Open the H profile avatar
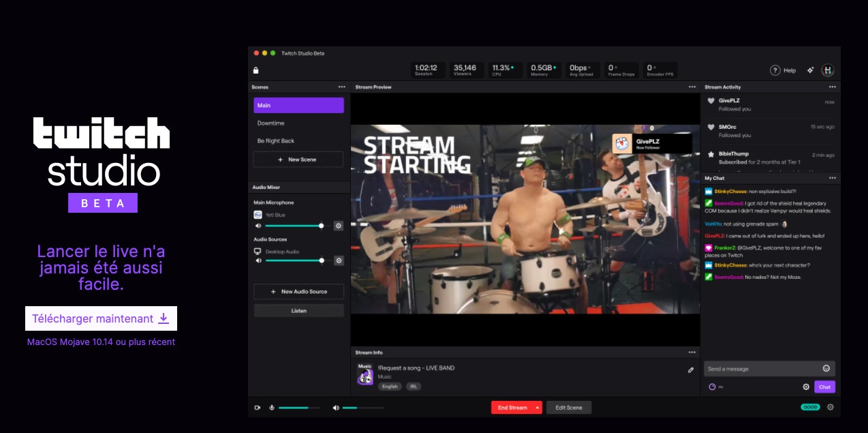This screenshot has height=433, width=868. (828, 70)
